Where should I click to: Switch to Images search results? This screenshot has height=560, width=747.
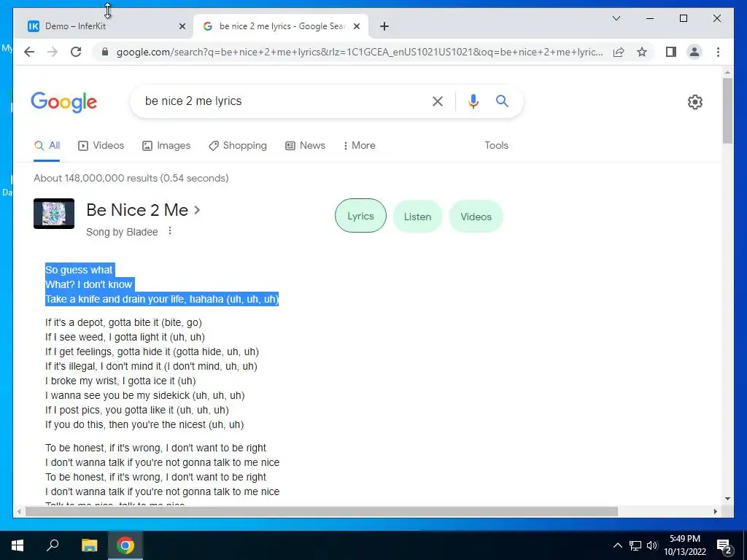coord(166,145)
